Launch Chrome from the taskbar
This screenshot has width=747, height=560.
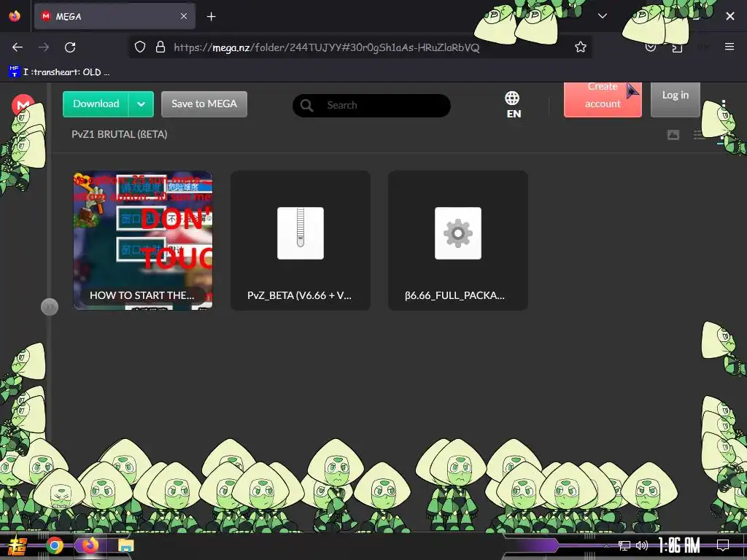[55, 545]
